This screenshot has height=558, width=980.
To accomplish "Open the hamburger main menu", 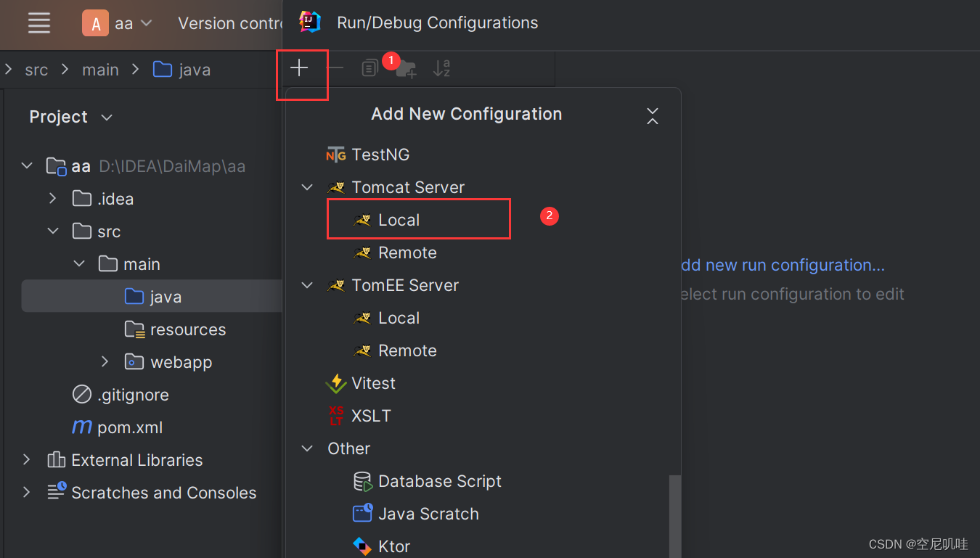I will point(38,22).
